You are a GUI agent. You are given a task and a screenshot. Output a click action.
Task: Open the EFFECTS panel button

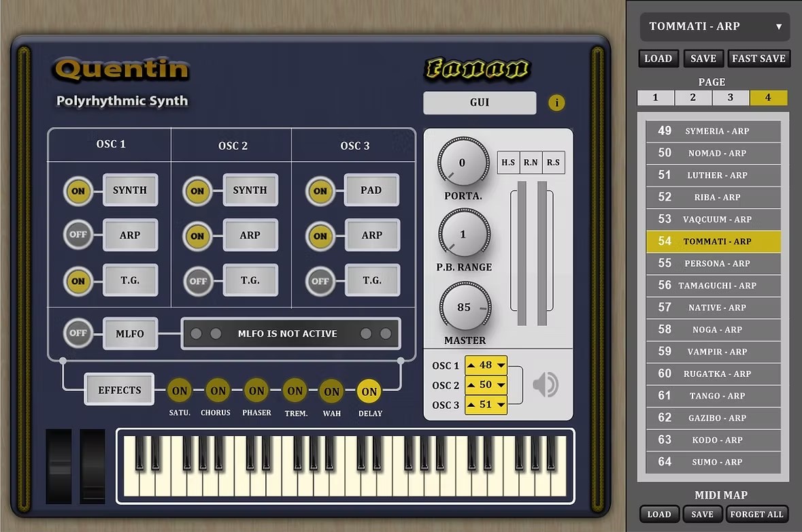(120, 390)
